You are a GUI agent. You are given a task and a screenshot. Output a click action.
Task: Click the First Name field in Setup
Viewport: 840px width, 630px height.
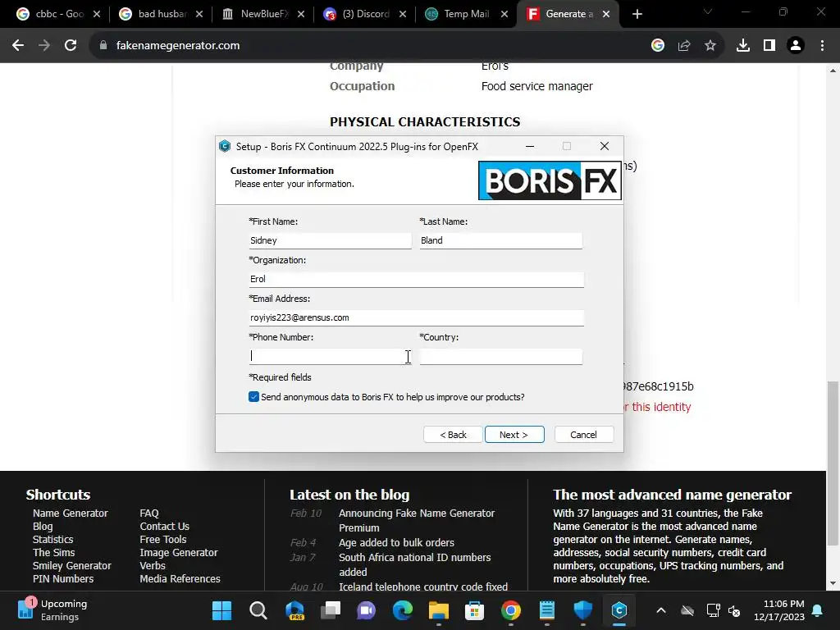pos(330,240)
